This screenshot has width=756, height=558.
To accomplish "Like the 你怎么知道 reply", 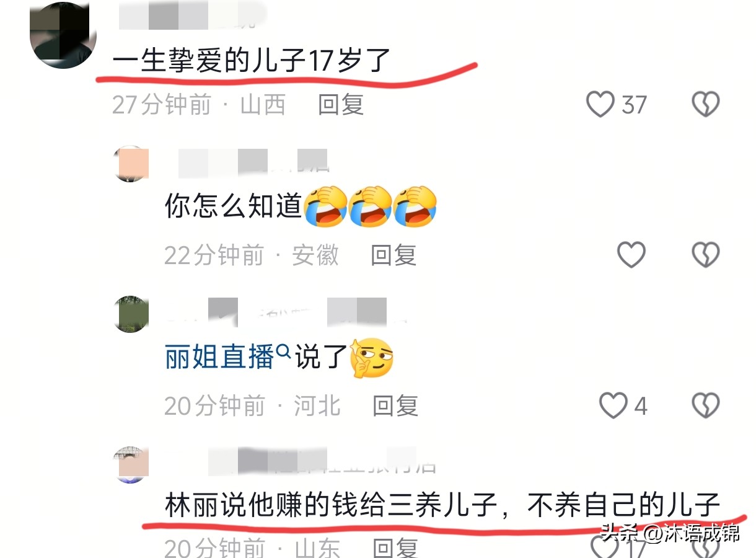I will (631, 255).
